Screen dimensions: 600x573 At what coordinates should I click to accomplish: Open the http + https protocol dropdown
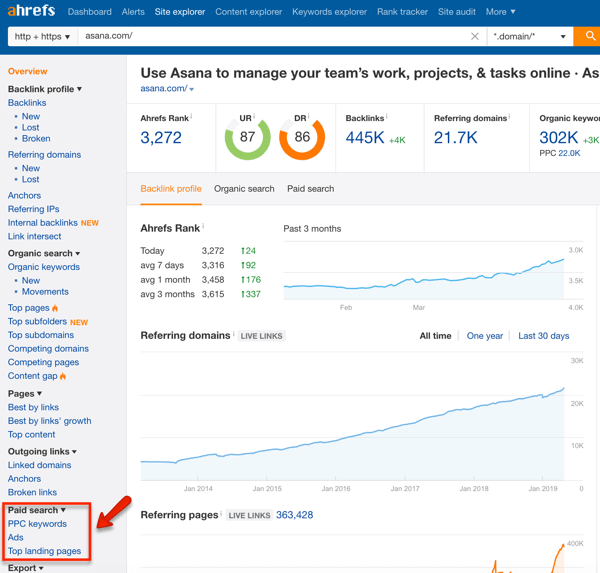pos(43,37)
